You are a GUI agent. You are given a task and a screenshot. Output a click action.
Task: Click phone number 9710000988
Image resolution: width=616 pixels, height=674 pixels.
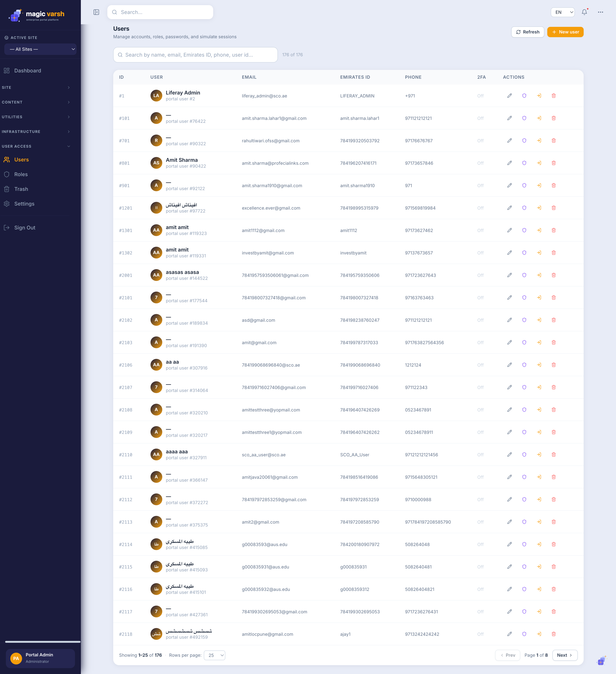418,500
